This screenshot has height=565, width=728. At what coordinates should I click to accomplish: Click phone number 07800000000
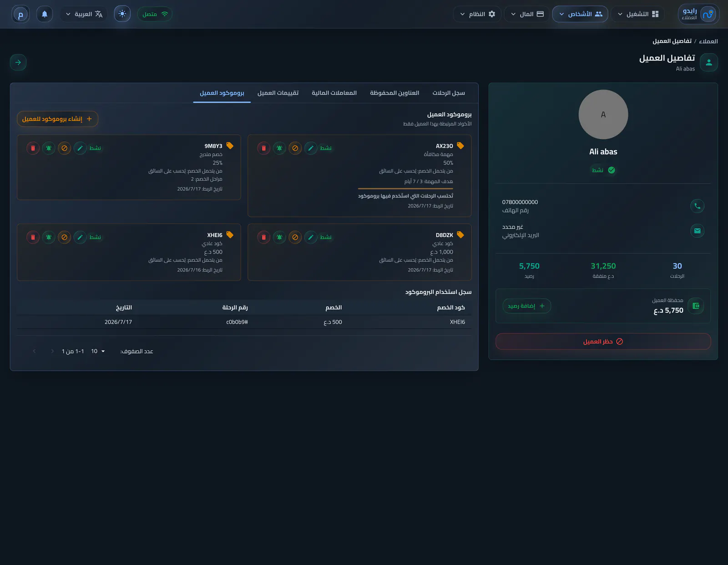tap(520, 202)
